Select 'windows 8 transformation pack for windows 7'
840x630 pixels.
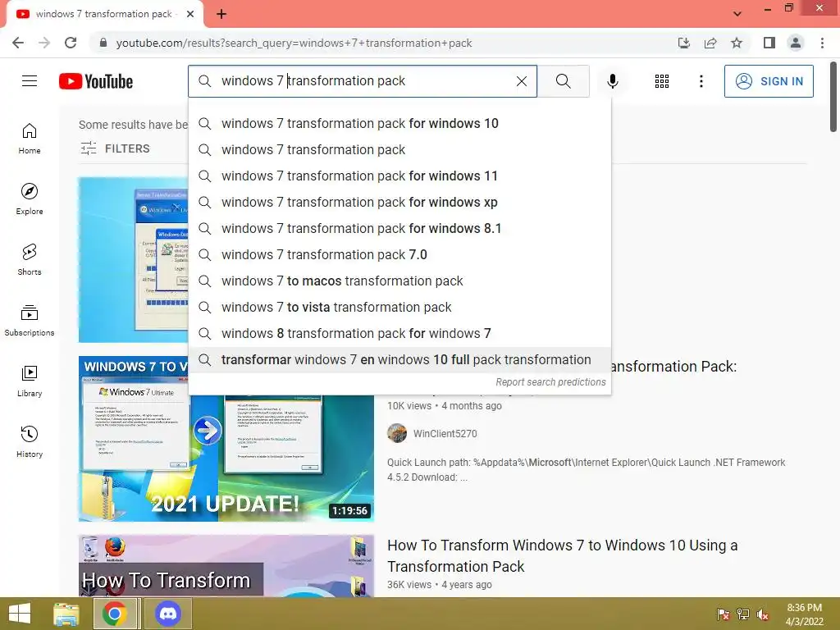[399, 333]
